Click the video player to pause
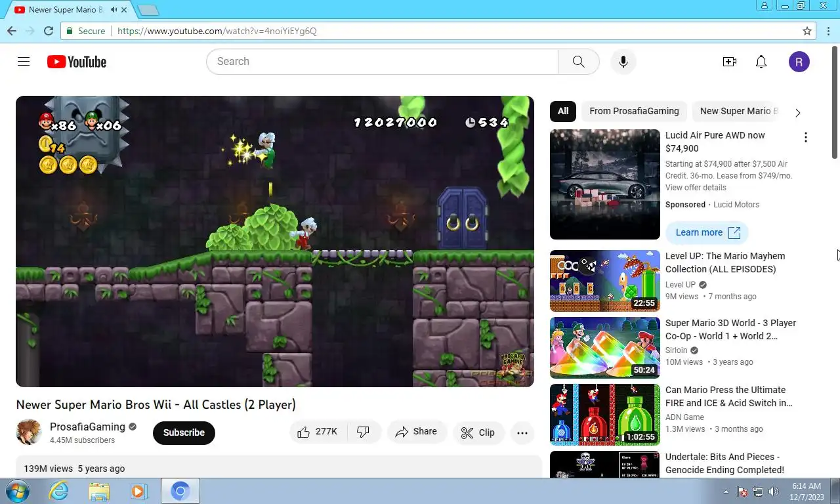 [x=275, y=241]
